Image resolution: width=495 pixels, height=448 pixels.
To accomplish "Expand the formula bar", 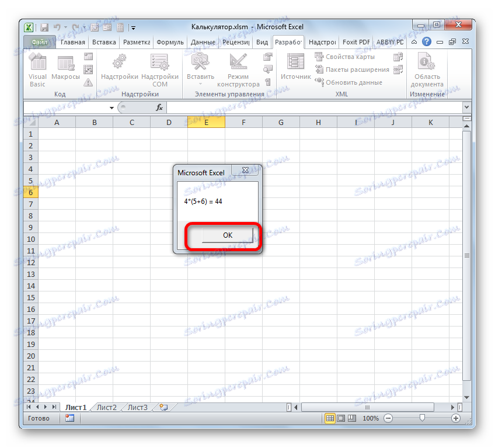I will [466, 107].
